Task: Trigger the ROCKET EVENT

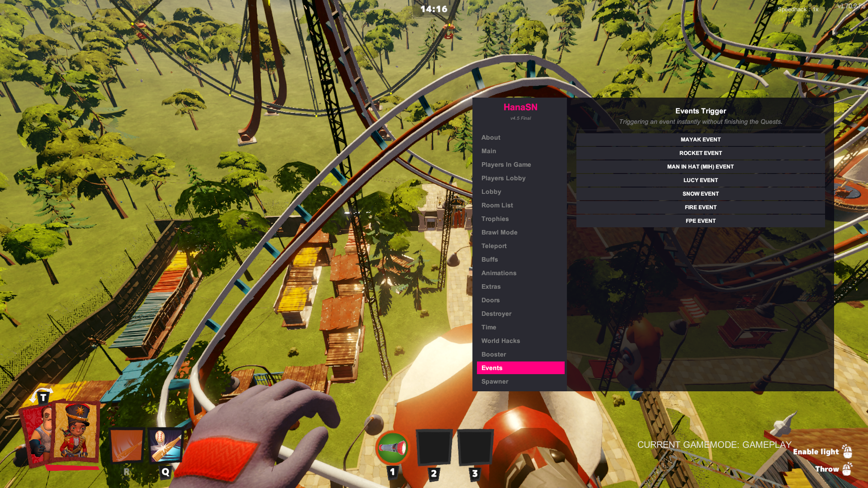Action: click(700, 153)
